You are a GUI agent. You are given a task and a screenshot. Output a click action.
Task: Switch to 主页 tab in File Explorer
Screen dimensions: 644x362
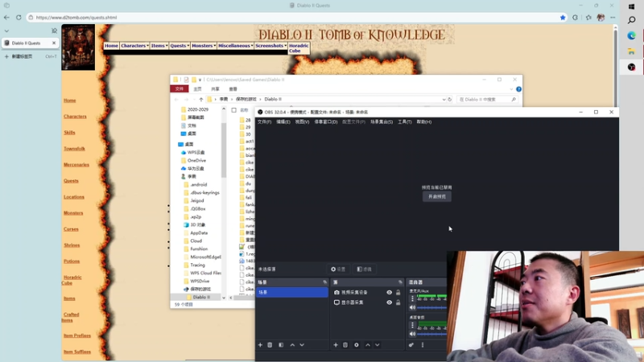tap(197, 89)
